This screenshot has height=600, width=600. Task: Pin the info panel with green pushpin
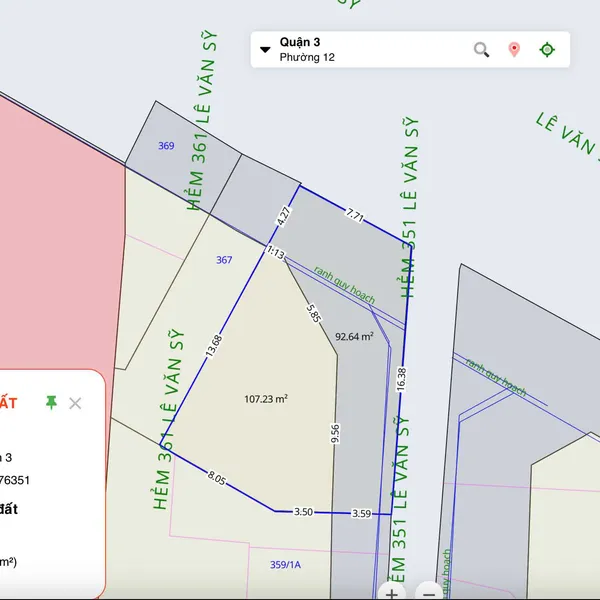coord(51,402)
